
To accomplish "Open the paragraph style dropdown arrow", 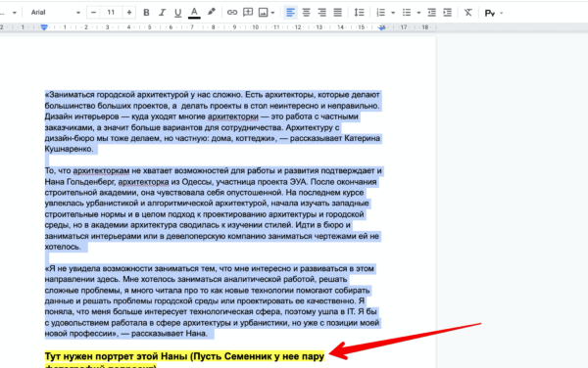I will (15, 13).
